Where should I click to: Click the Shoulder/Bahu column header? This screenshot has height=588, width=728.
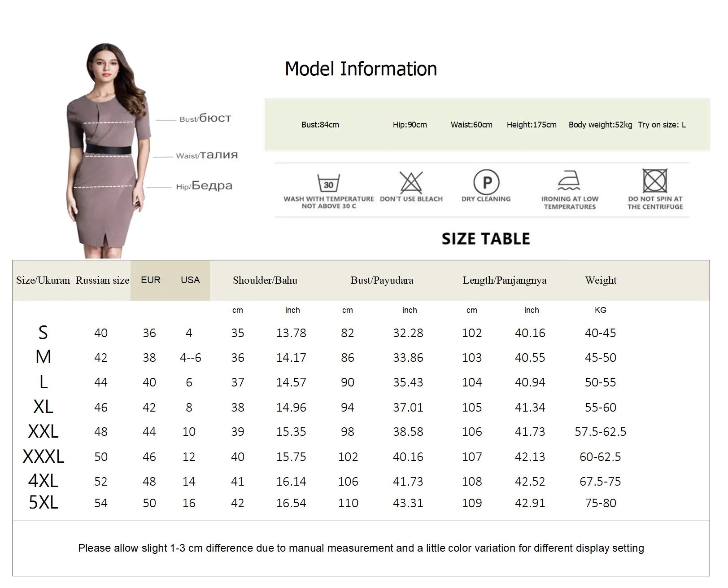265,281
